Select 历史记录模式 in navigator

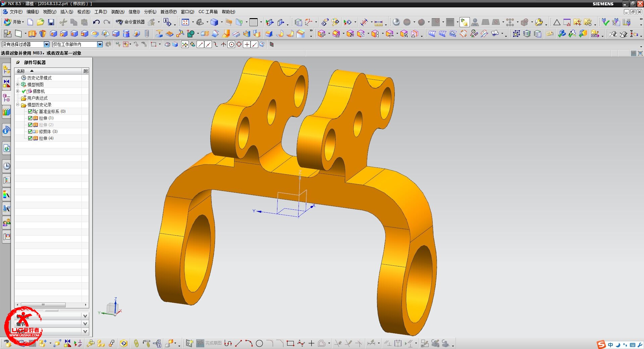point(39,78)
